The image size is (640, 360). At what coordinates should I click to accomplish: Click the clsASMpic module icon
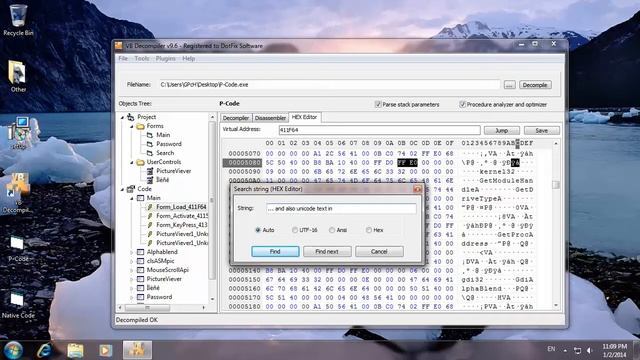140,261
